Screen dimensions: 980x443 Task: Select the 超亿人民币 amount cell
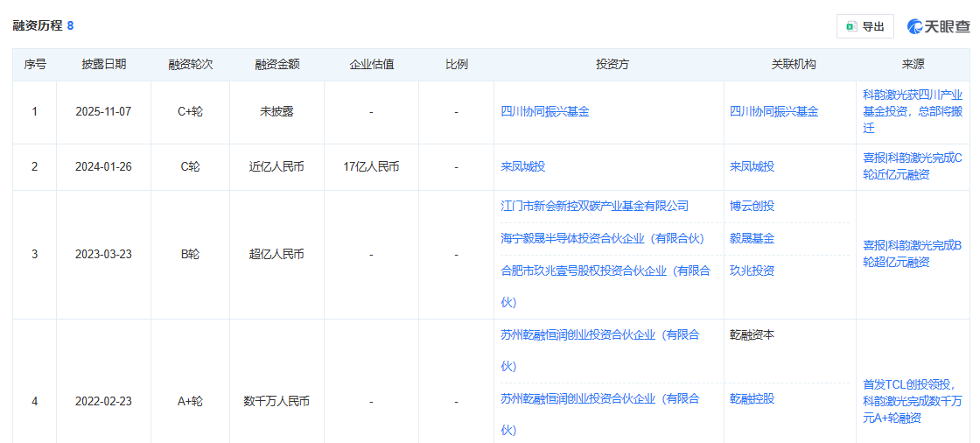pos(277,255)
